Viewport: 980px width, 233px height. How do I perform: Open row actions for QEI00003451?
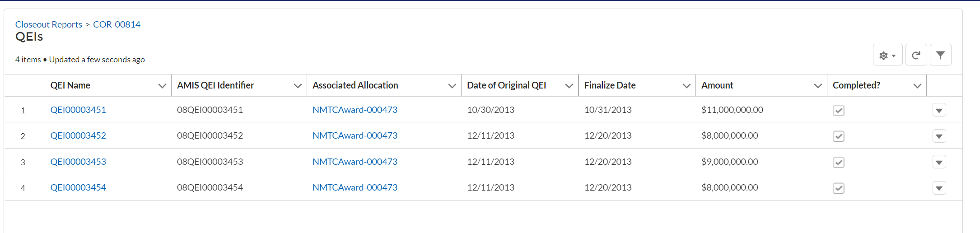click(x=939, y=110)
